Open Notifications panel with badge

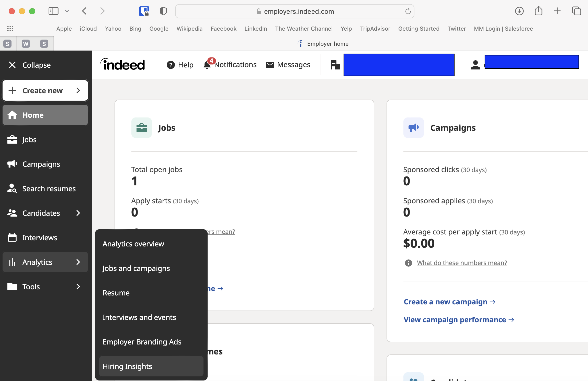tap(230, 65)
